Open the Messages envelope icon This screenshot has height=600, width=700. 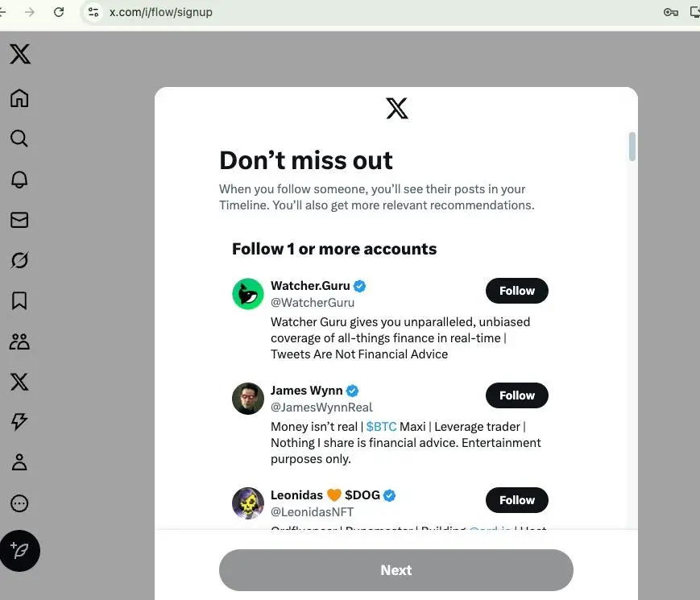19,220
